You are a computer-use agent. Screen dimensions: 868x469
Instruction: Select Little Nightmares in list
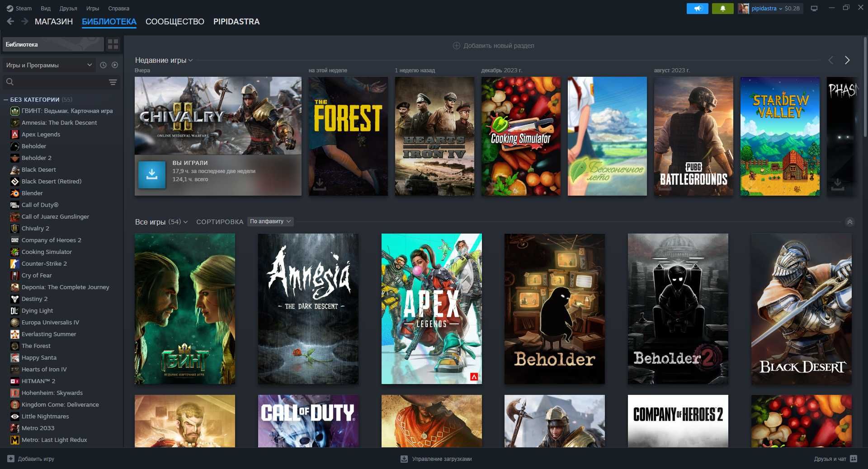click(45, 416)
